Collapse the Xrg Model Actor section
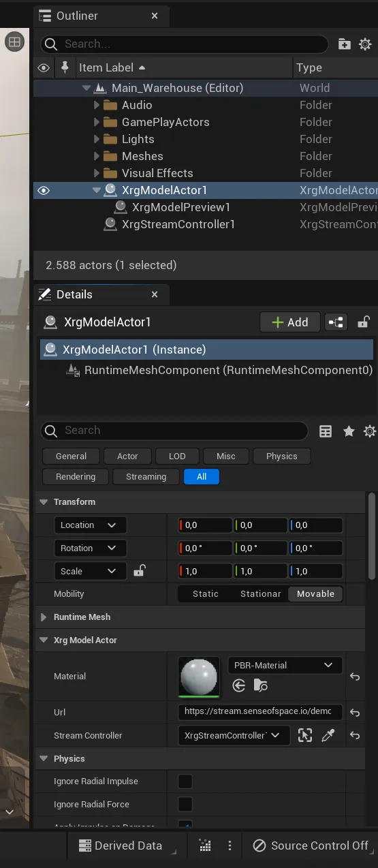The width and height of the screenshot is (378, 868). point(44,640)
